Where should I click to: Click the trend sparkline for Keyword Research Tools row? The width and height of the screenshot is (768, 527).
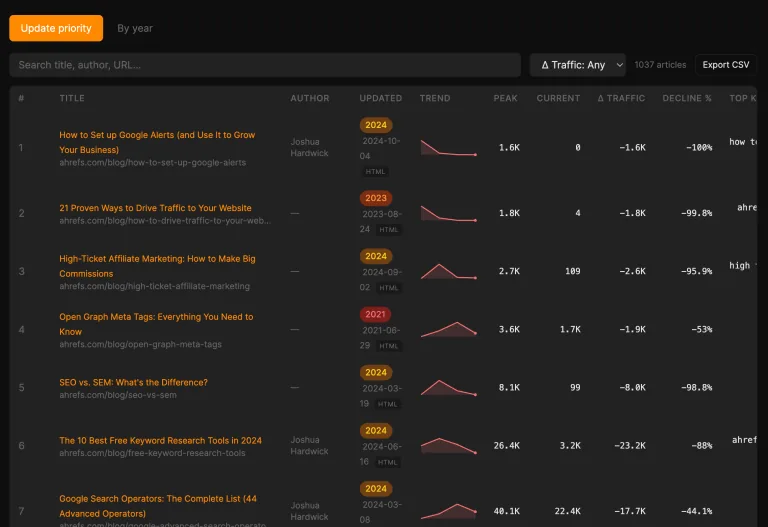[449, 446]
